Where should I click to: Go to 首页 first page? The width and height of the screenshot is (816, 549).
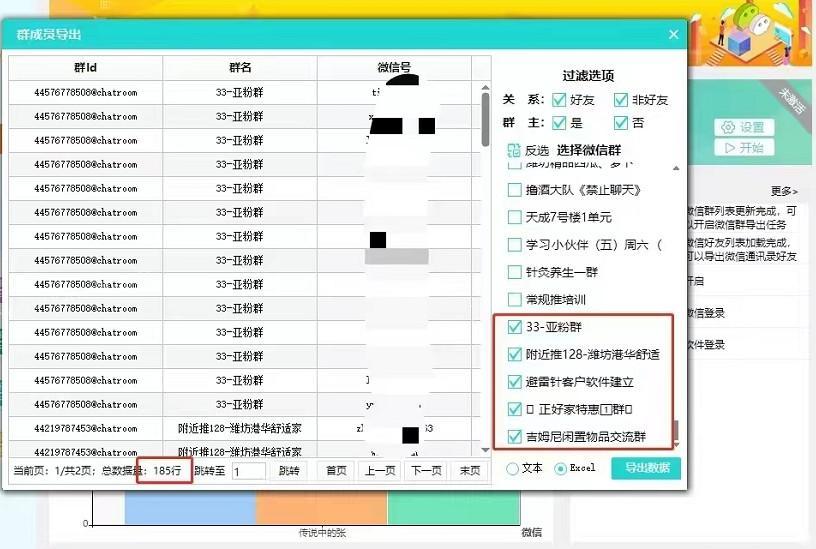(x=336, y=471)
